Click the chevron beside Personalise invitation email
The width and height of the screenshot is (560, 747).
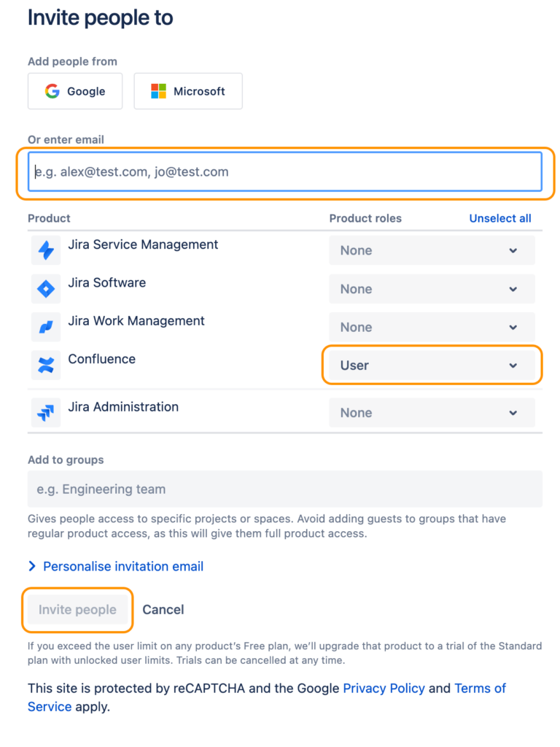point(32,566)
